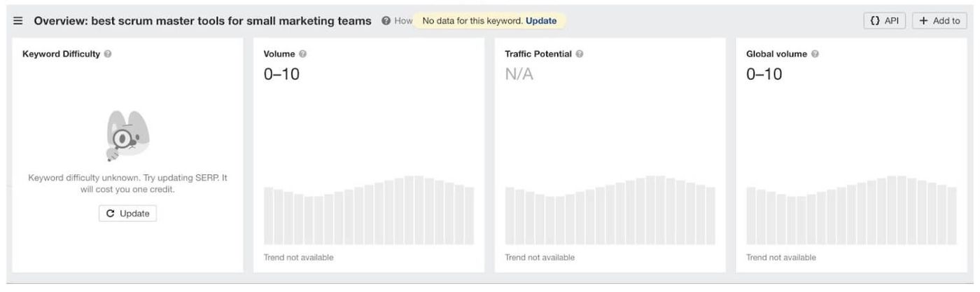This screenshot has height=292, width=980.
Task: Click the Global volume 0–10 value
Action: click(x=764, y=74)
